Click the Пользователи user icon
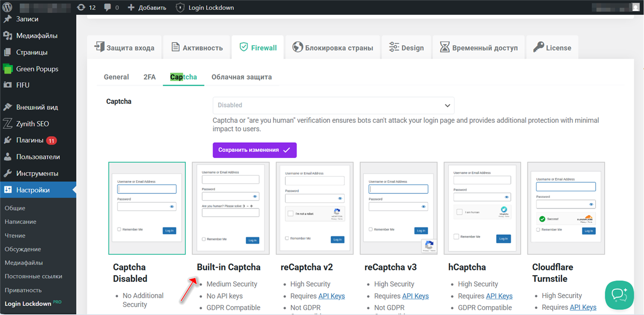 click(7, 157)
